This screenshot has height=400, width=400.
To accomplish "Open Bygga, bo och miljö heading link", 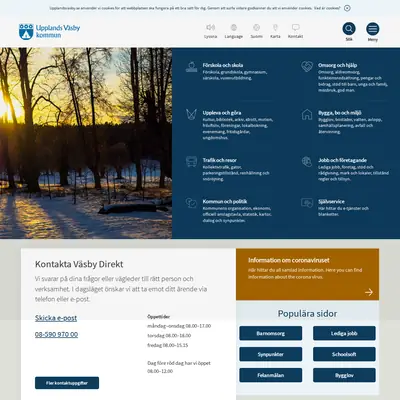I will coord(340,113).
